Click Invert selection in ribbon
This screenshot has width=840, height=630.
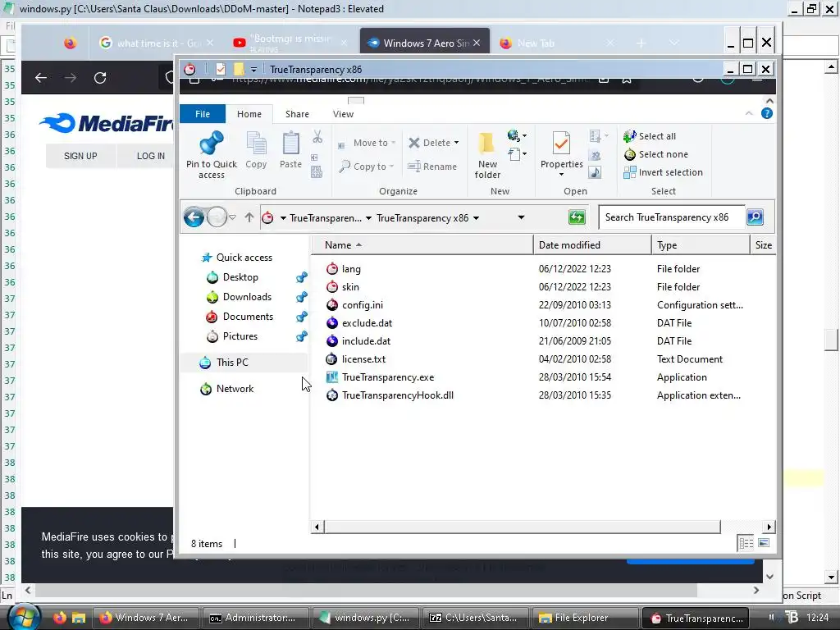pos(663,172)
